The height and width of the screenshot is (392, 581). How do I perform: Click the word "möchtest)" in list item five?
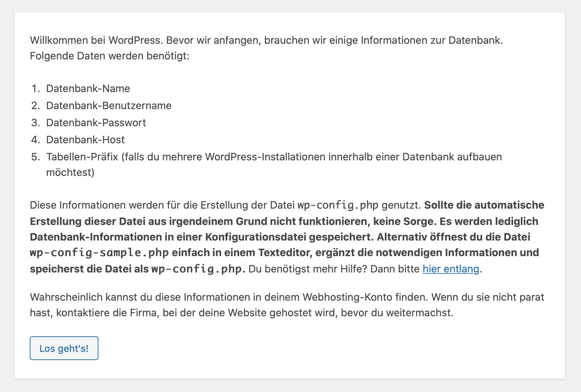[x=70, y=173]
